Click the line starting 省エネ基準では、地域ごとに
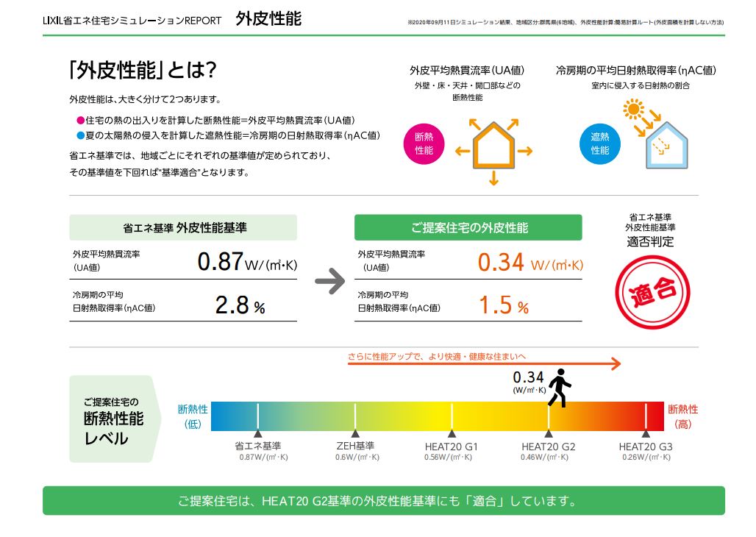Screen dimensions: 756x537 tap(200, 156)
